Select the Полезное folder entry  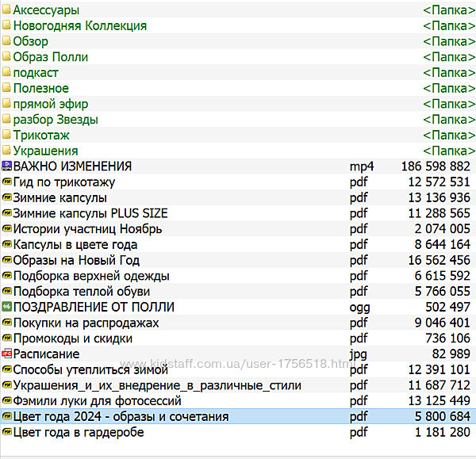pos(40,88)
